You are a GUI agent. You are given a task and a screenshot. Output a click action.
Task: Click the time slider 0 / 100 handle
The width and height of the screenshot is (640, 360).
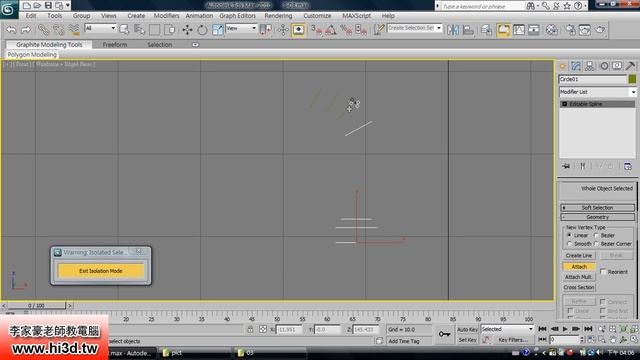pyautogui.click(x=36, y=306)
